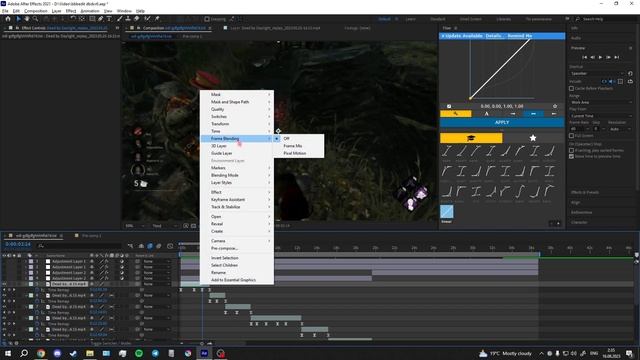Click the graduation cap presets tab in Flow
Viewport: 640px width, 360px height.
pos(471,138)
